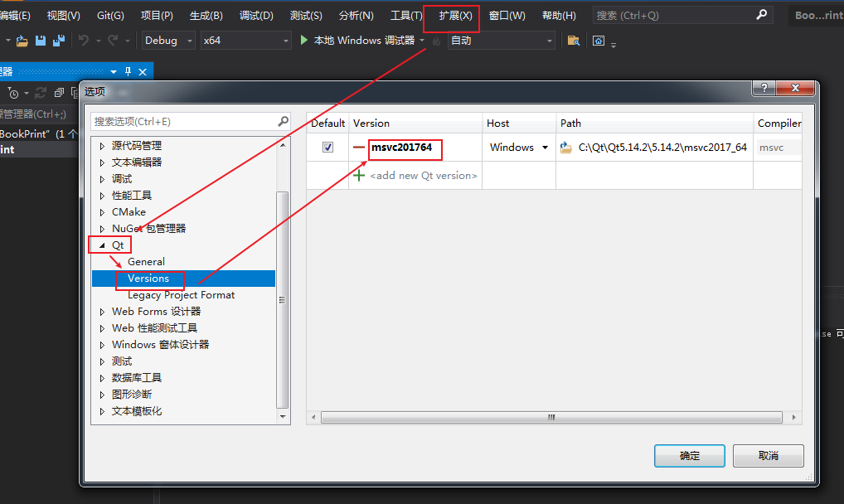The height and width of the screenshot is (504, 844).
Task: Expand the 文本编辑器 tree node
Action: point(102,162)
